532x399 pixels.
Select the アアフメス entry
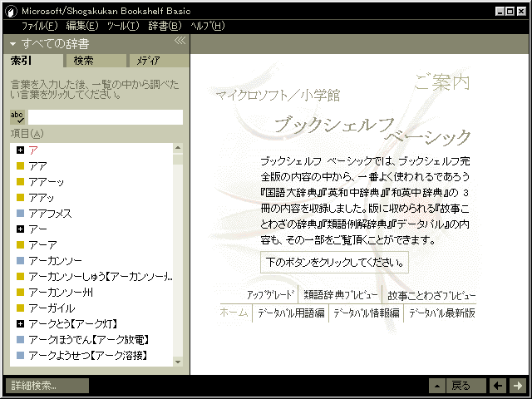[50, 214]
